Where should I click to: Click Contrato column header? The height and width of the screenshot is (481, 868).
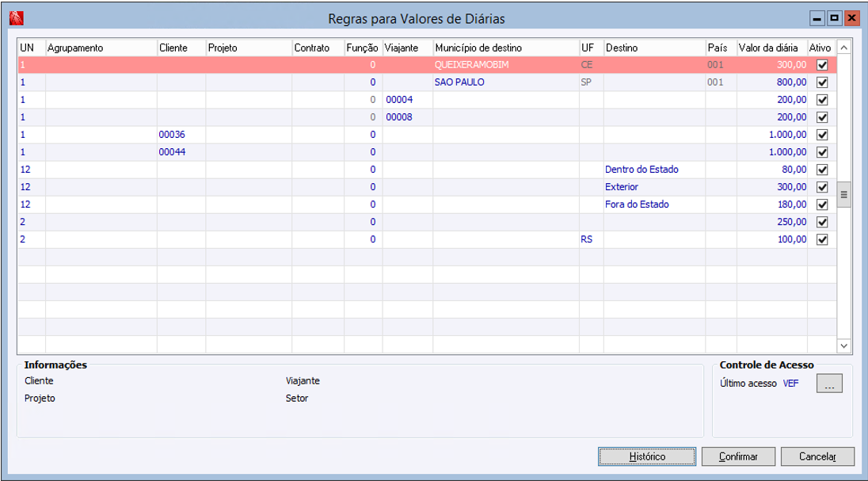pyautogui.click(x=318, y=48)
